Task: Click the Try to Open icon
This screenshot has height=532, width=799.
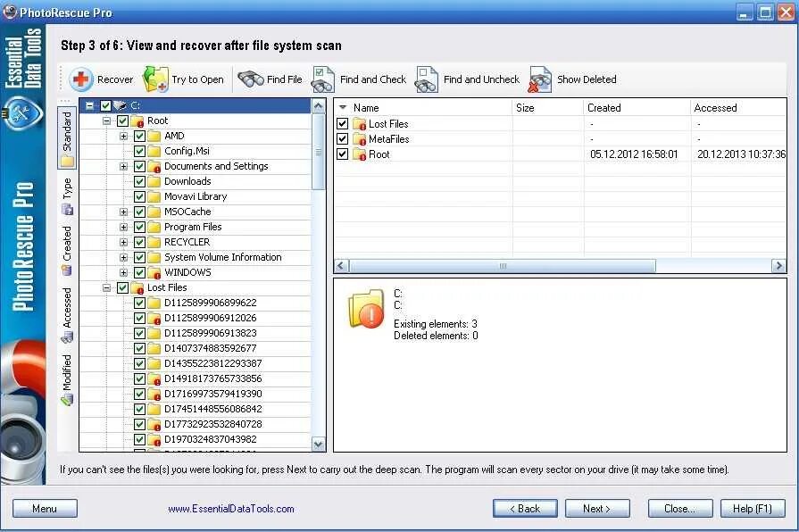Action: (x=155, y=79)
